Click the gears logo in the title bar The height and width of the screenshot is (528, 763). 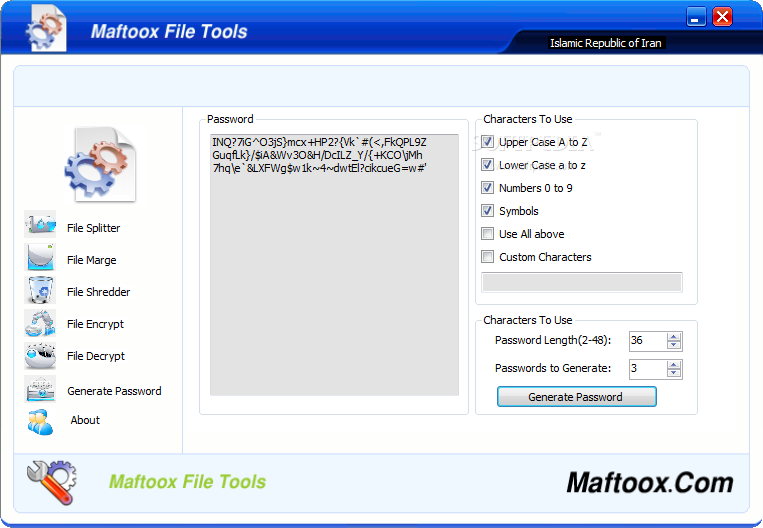[45, 28]
